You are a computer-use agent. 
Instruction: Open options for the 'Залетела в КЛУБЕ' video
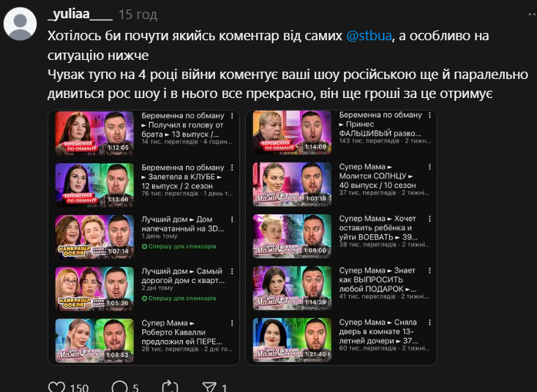[232, 167]
